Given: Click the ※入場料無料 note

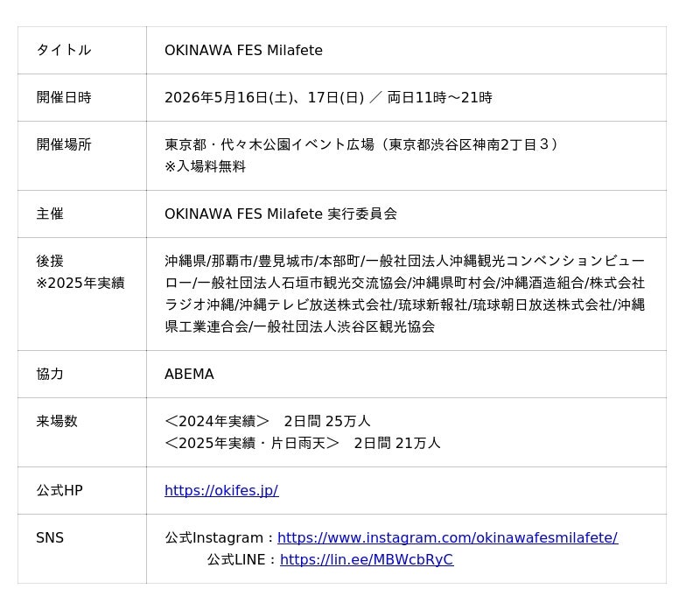Looking at the screenshot, I should coord(205,166).
